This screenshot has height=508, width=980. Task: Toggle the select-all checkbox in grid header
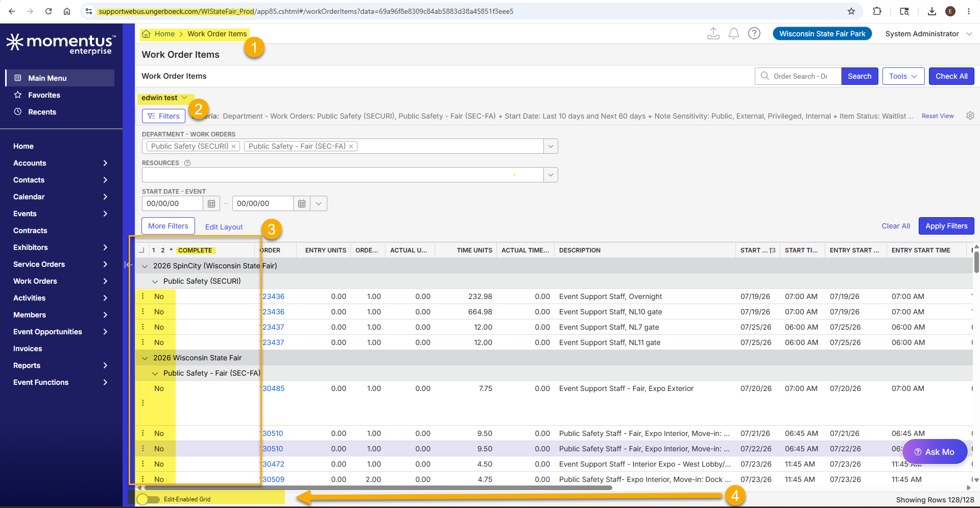pyautogui.click(x=141, y=250)
